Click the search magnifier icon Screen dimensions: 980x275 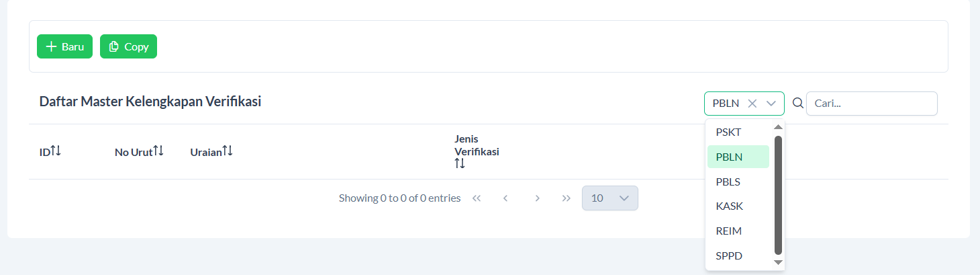[x=797, y=103]
